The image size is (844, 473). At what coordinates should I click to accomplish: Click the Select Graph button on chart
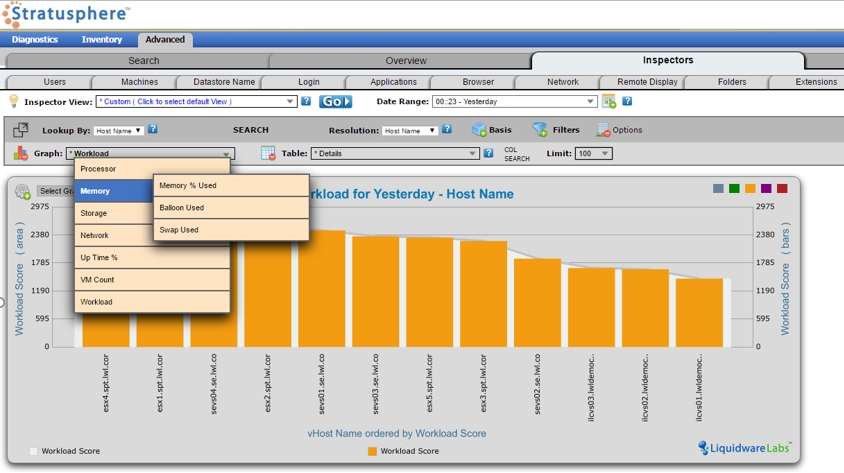click(x=56, y=191)
